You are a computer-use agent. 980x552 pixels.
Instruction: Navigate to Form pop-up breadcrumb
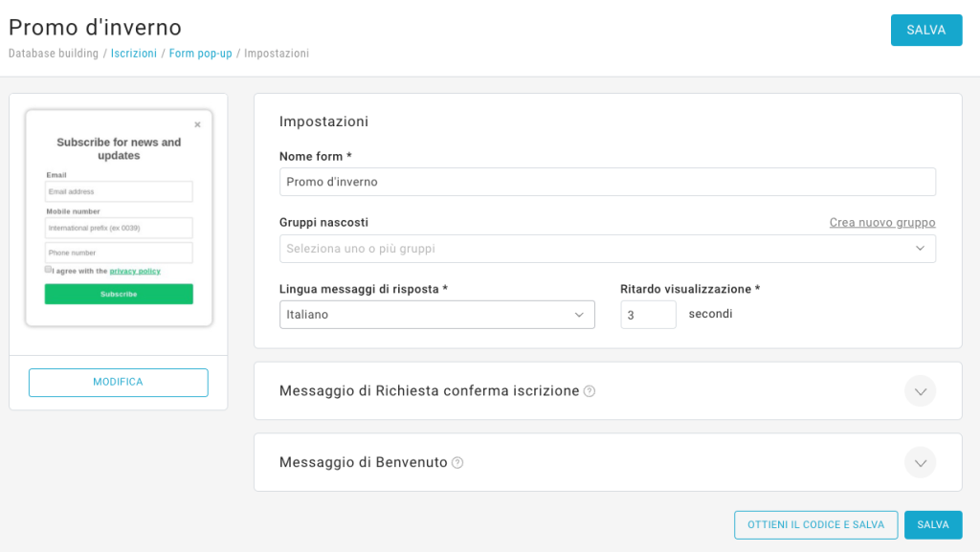pyautogui.click(x=200, y=54)
